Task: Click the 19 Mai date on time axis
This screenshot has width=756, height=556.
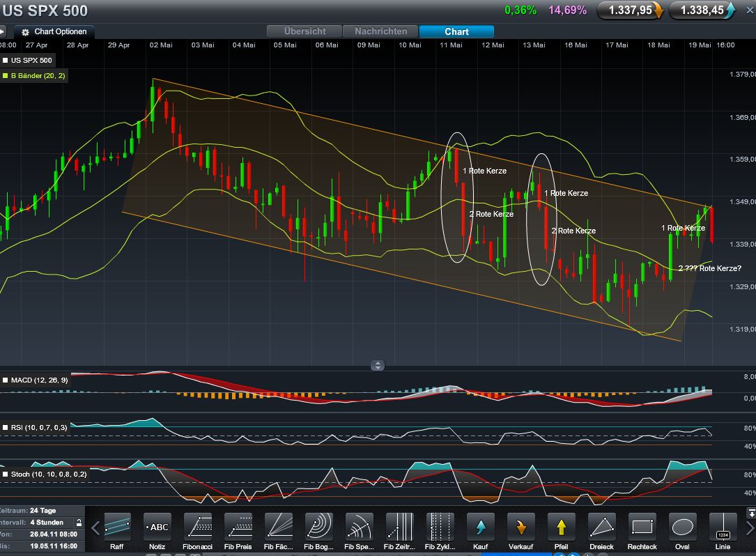Action: click(700, 45)
